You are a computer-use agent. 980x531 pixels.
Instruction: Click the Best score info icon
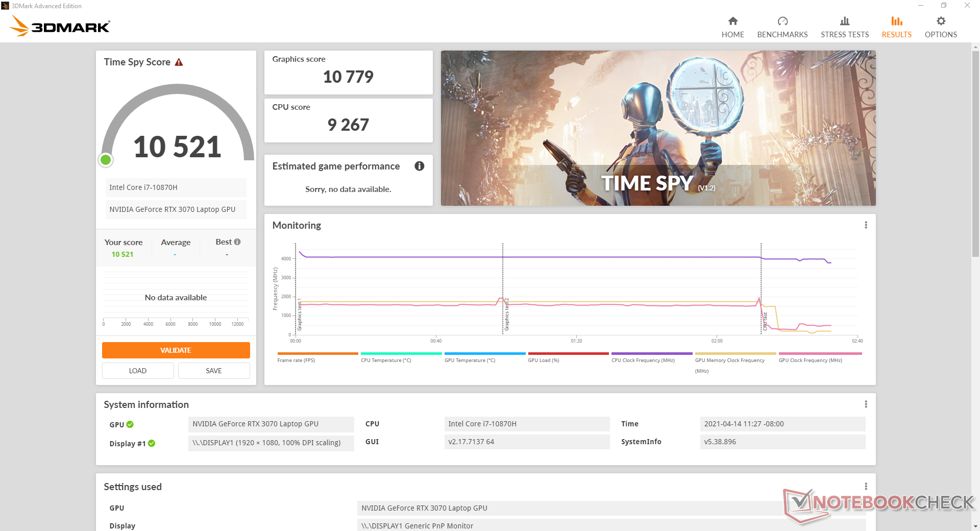(x=237, y=242)
